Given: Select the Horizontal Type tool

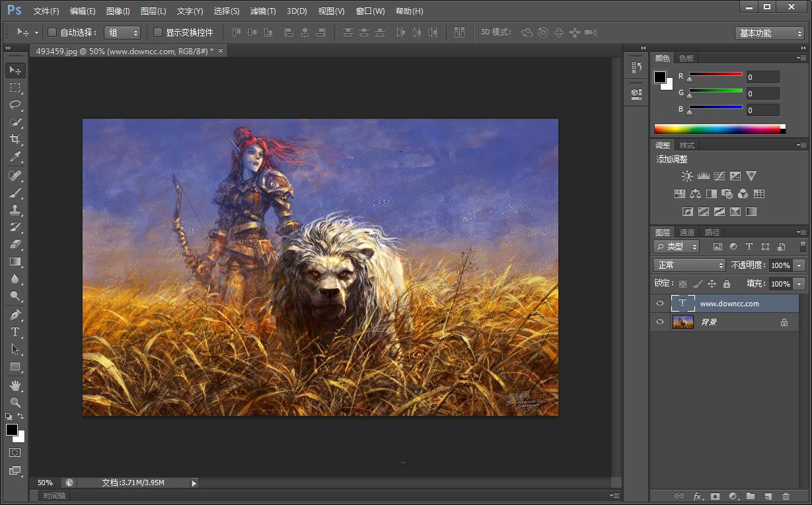Looking at the screenshot, I should pos(15,332).
